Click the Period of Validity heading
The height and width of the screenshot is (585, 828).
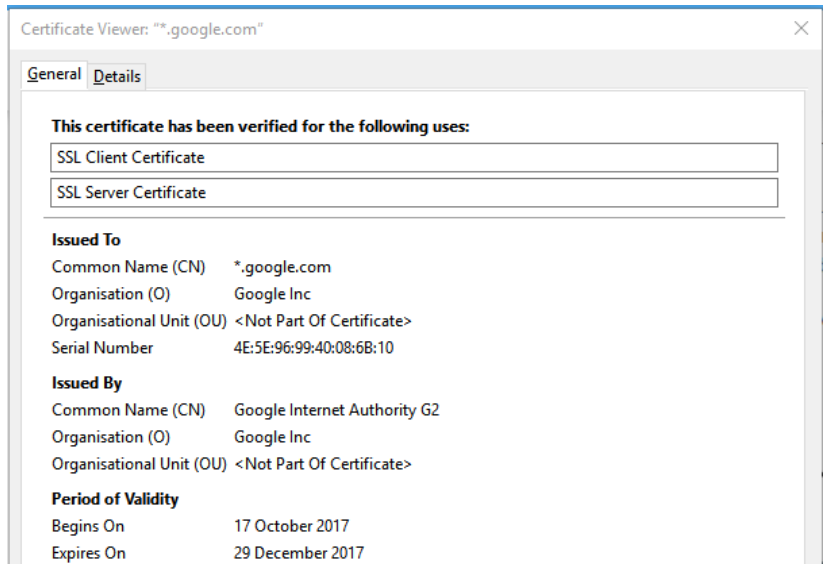pyautogui.click(x=115, y=499)
